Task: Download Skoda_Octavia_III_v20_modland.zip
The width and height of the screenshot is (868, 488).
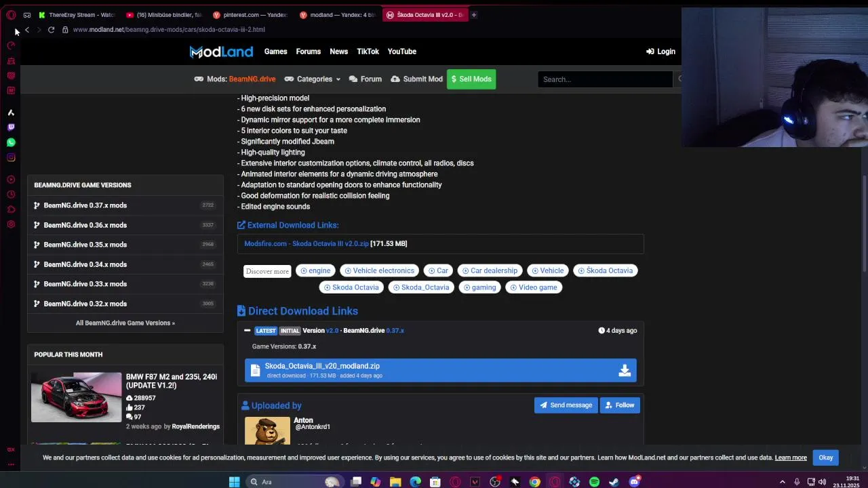Action: click(441, 370)
